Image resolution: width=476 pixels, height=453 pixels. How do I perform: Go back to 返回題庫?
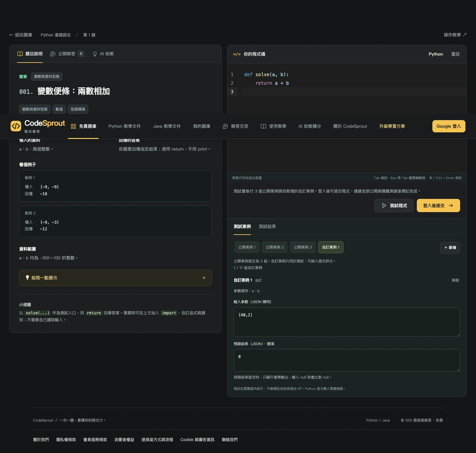click(20, 35)
